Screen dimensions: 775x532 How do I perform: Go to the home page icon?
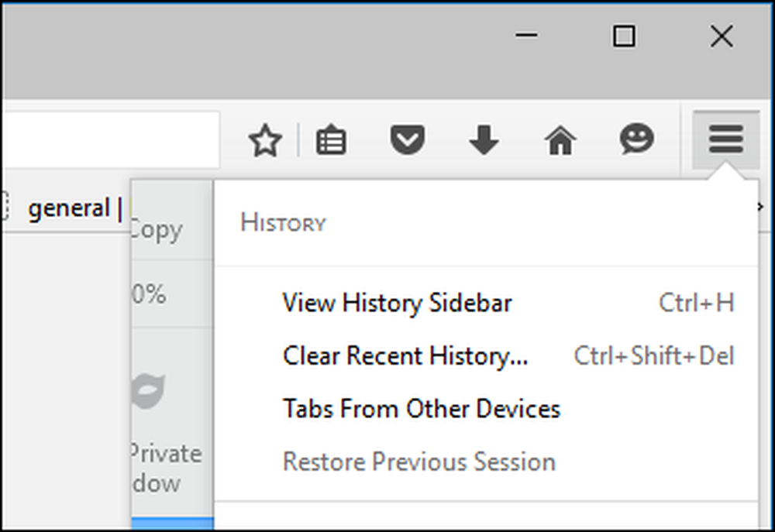pos(560,140)
